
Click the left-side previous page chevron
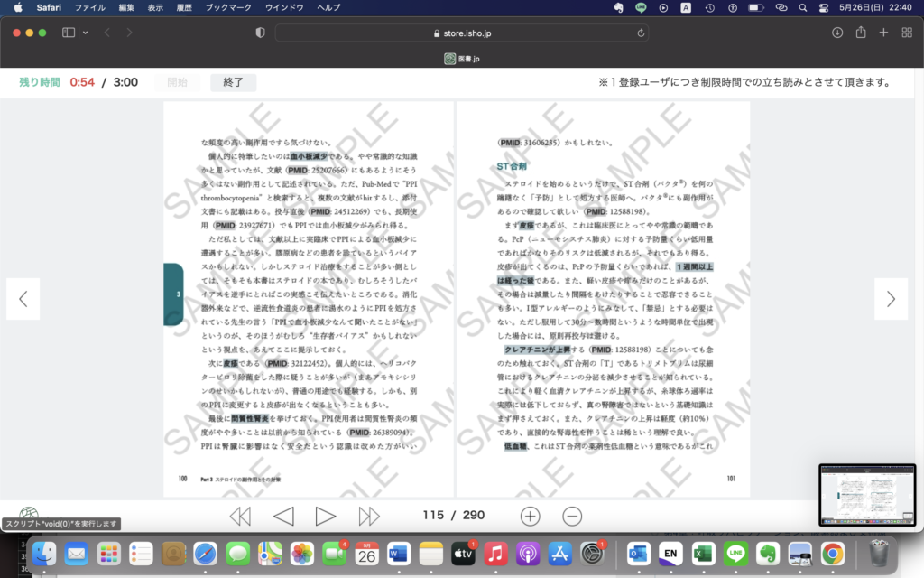(x=23, y=299)
